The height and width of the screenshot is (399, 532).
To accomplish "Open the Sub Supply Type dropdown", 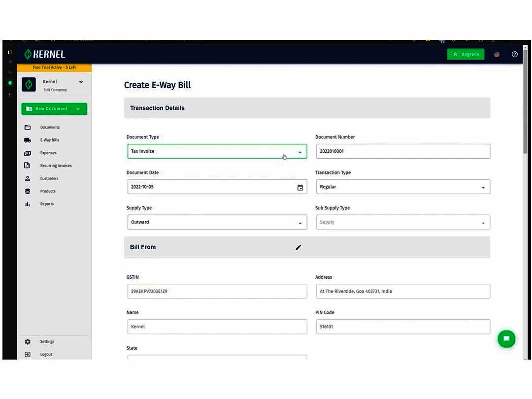I will (x=403, y=222).
